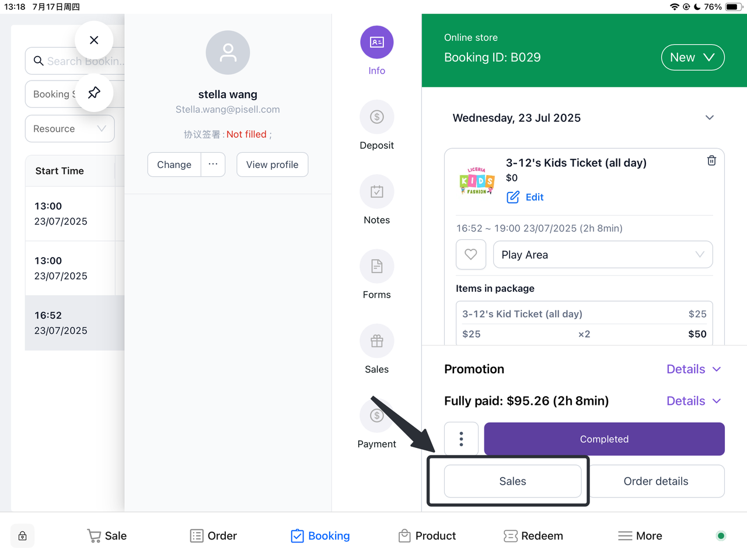
Task: Open the Forms section icon
Action: click(377, 267)
